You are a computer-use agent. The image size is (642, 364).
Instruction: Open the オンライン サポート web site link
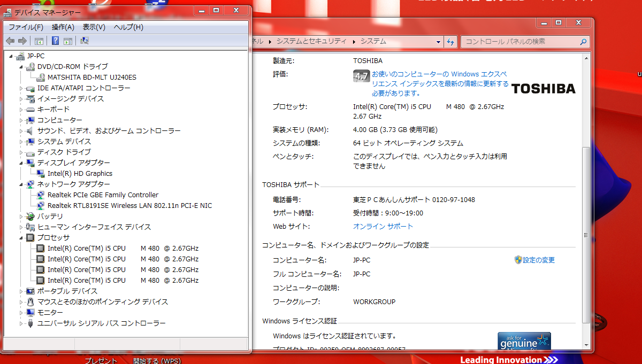coord(383,227)
